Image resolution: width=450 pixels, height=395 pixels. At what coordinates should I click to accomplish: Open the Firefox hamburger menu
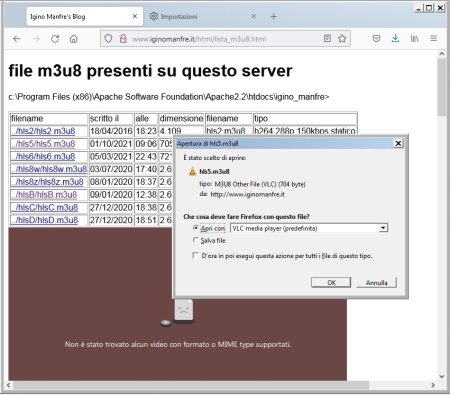point(433,38)
